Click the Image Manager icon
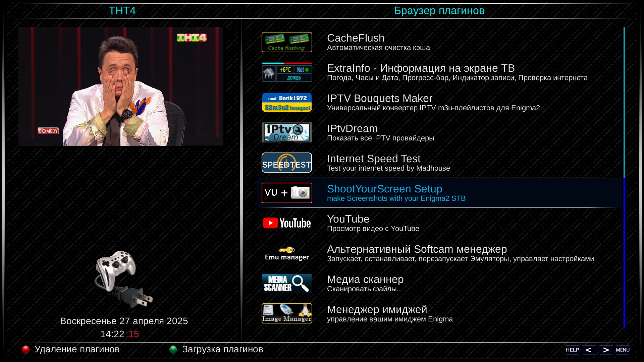 (287, 313)
